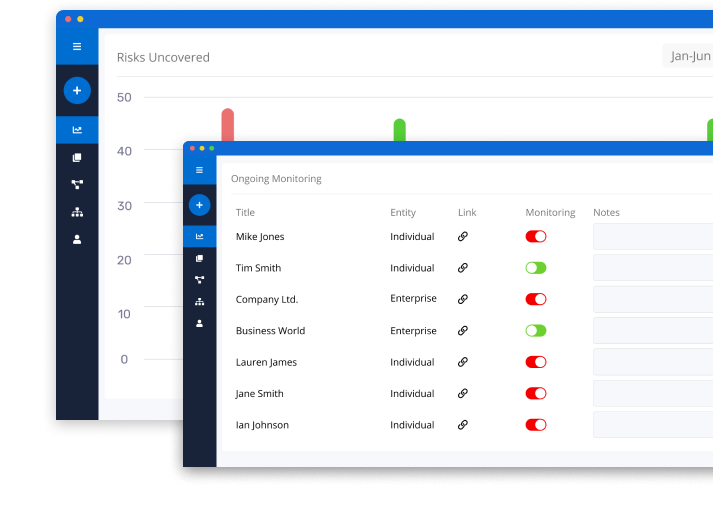Image resolution: width=713 pixels, height=517 pixels.
Task: Open link icon for Business World
Action: click(463, 331)
